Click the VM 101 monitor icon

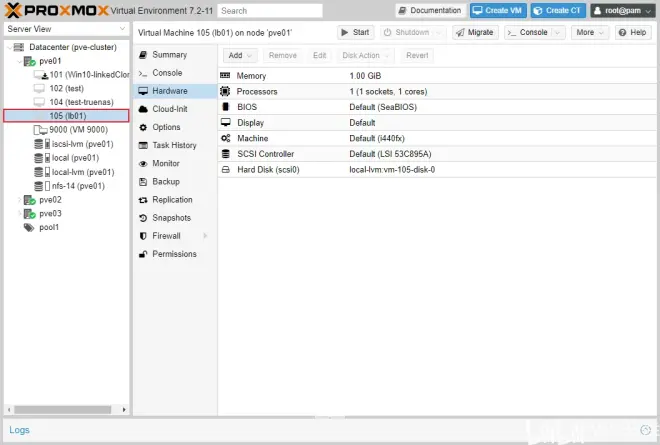click(40, 75)
